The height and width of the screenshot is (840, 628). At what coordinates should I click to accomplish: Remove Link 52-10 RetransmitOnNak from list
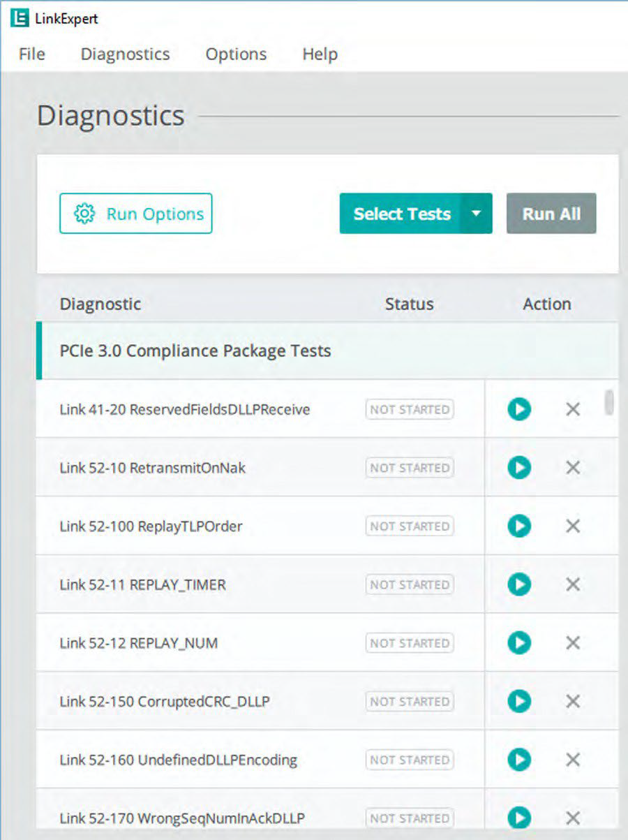(x=573, y=467)
